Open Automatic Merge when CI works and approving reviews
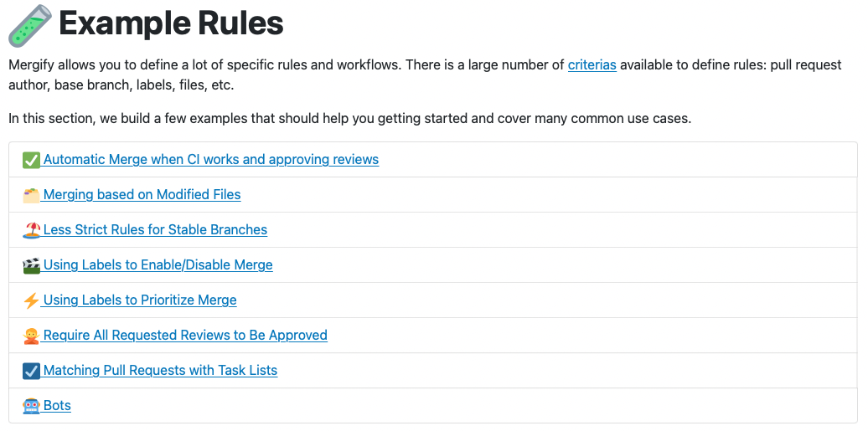Viewport: 868px width, 431px height. click(x=211, y=159)
